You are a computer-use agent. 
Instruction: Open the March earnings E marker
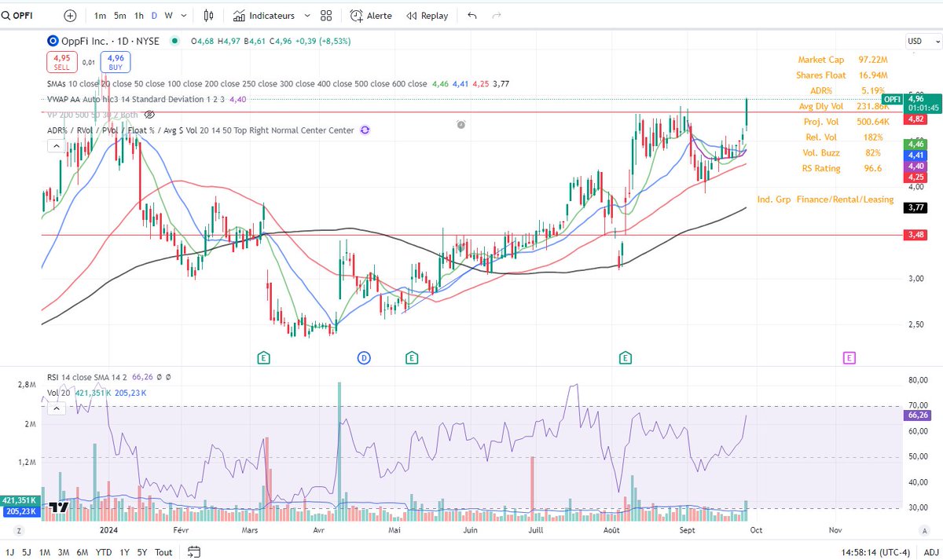263,358
